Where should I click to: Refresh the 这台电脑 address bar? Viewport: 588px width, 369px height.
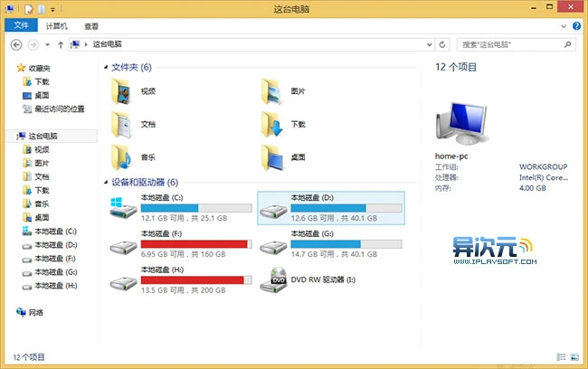(442, 44)
